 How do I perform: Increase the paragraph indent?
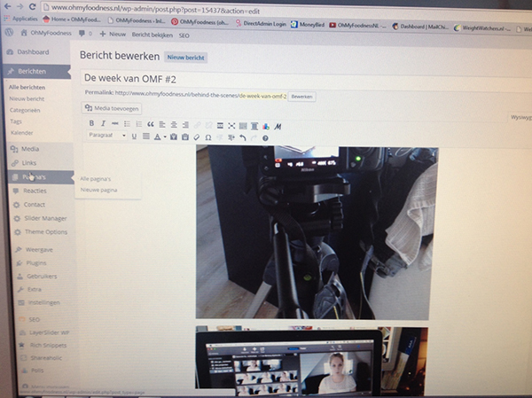coord(231,138)
